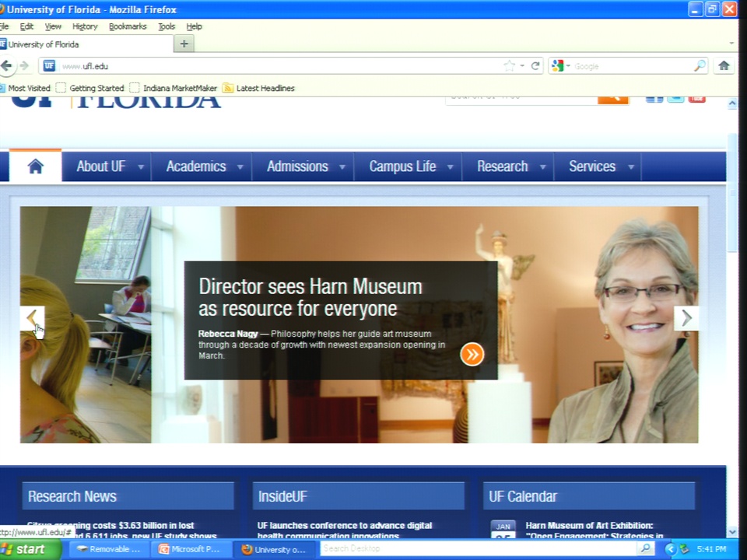
Task: Click the Director sees Harn Museum headline
Action: [x=310, y=298]
